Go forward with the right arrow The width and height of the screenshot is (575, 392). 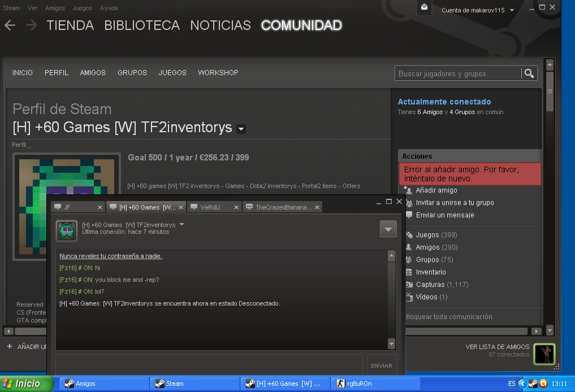(32, 25)
